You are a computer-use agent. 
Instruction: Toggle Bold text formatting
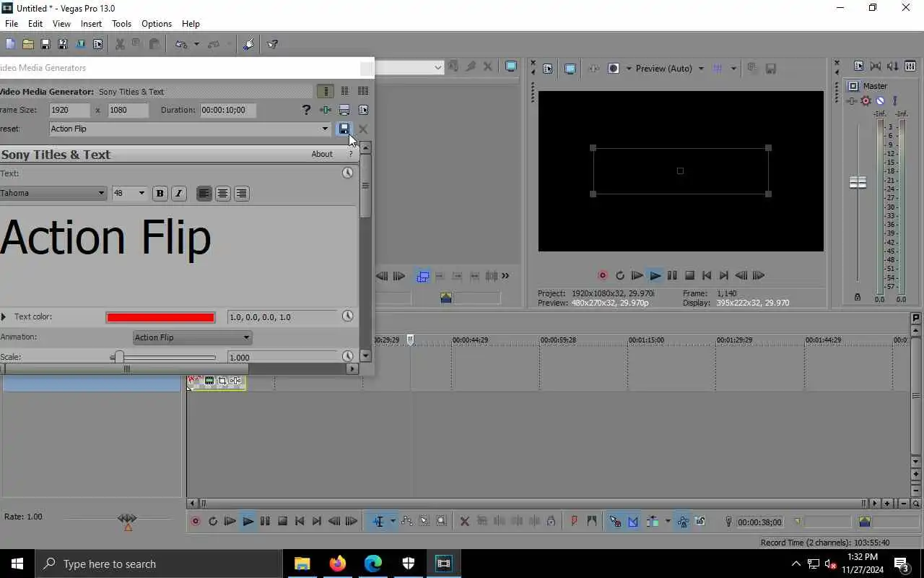pos(160,193)
